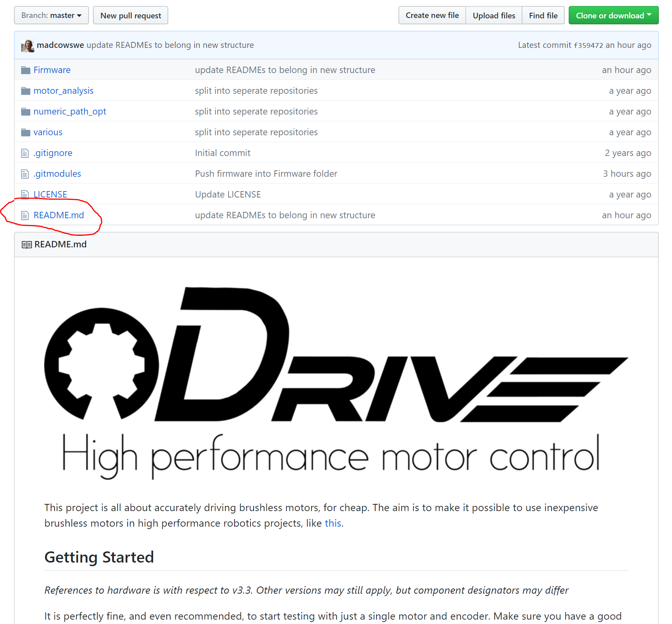Click the numeric_path_opt folder icon
The height and width of the screenshot is (624, 672).
26,112
